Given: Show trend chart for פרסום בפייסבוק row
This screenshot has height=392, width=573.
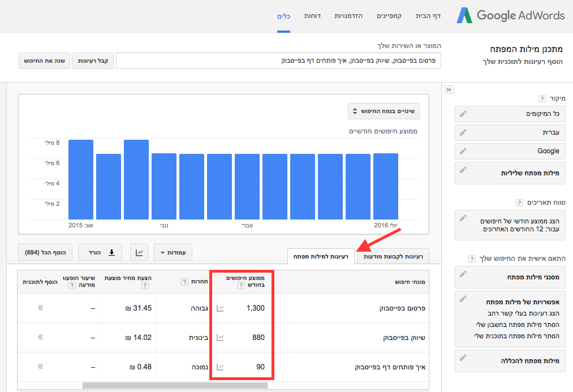Looking at the screenshot, I should 220,308.
